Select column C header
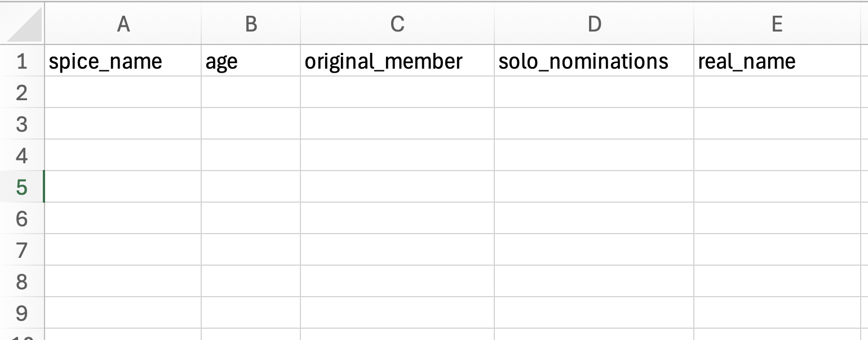Screen dimensions: 868x340 [397, 24]
